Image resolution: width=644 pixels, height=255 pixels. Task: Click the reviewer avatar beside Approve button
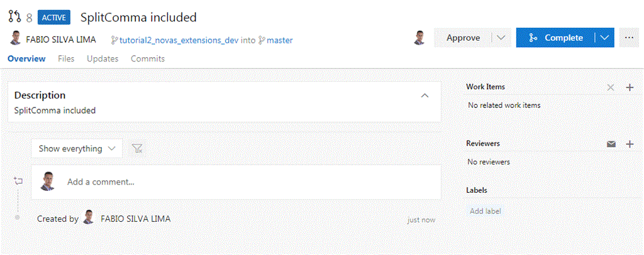click(x=419, y=38)
